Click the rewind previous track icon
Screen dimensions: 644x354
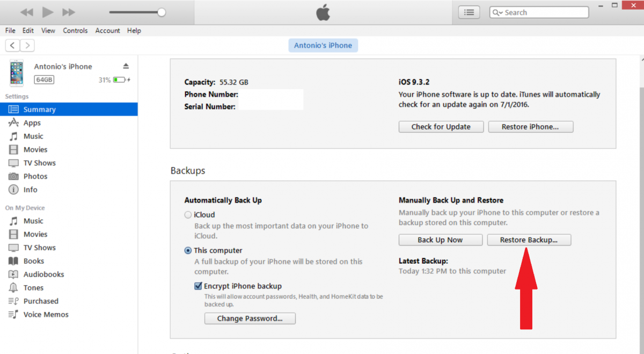tap(26, 12)
